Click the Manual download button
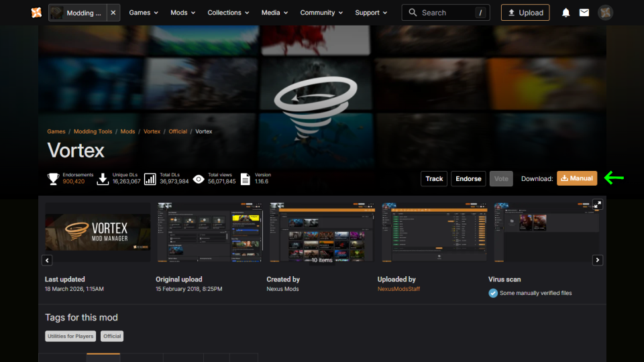This screenshot has height=362, width=644. pyautogui.click(x=577, y=178)
